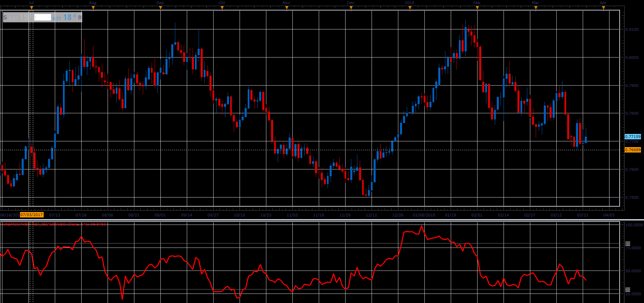The width and height of the screenshot is (644, 303).
Task: Click the 01/08/2018 date axis label
Action: click(424, 215)
